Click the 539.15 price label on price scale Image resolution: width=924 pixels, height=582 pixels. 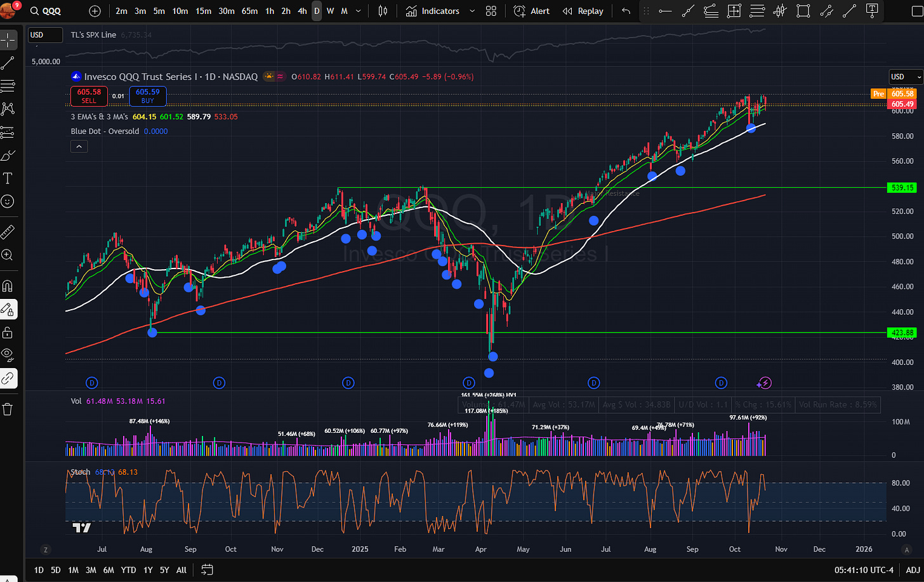tap(902, 188)
